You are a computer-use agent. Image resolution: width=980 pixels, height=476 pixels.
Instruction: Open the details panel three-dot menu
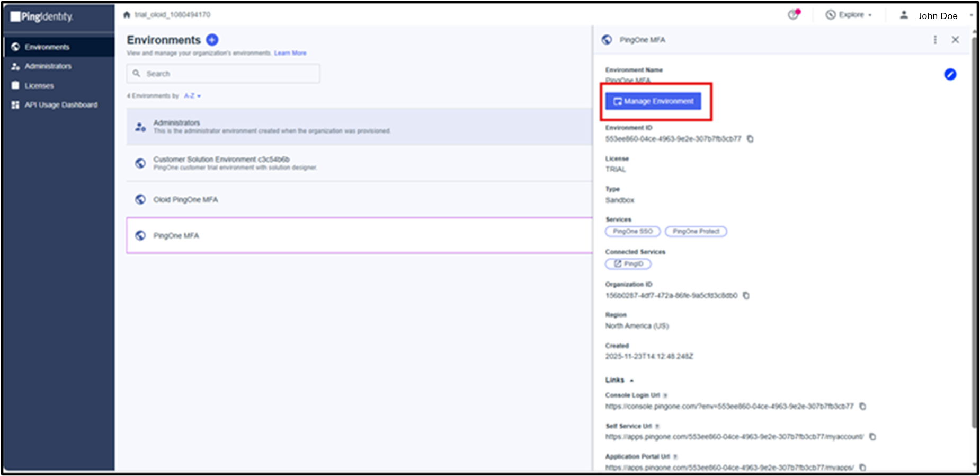click(935, 40)
